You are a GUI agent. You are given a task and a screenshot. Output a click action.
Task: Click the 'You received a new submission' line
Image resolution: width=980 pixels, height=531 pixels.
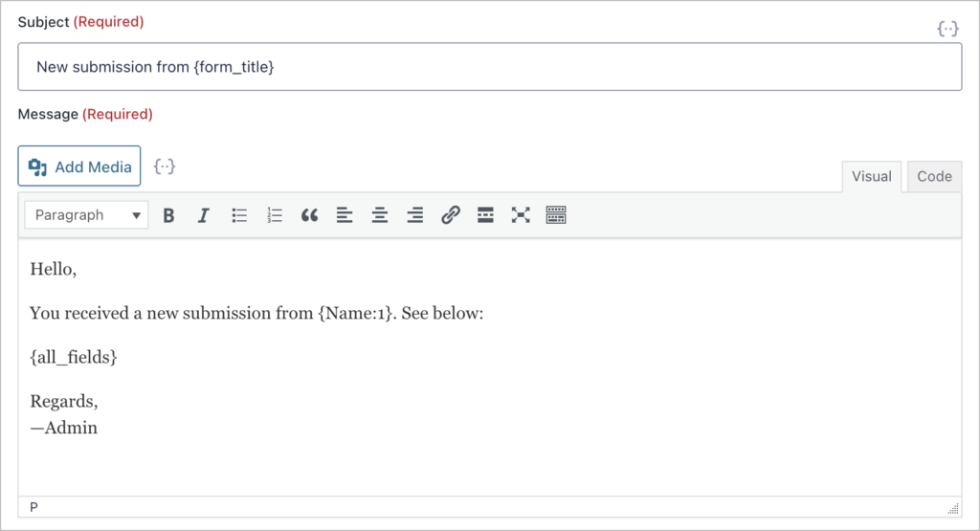coord(256,313)
